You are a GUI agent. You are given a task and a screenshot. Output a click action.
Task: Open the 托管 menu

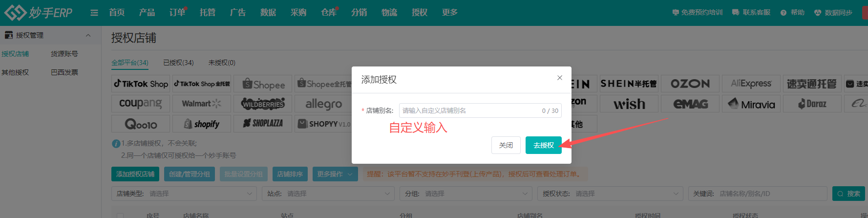click(208, 12)
